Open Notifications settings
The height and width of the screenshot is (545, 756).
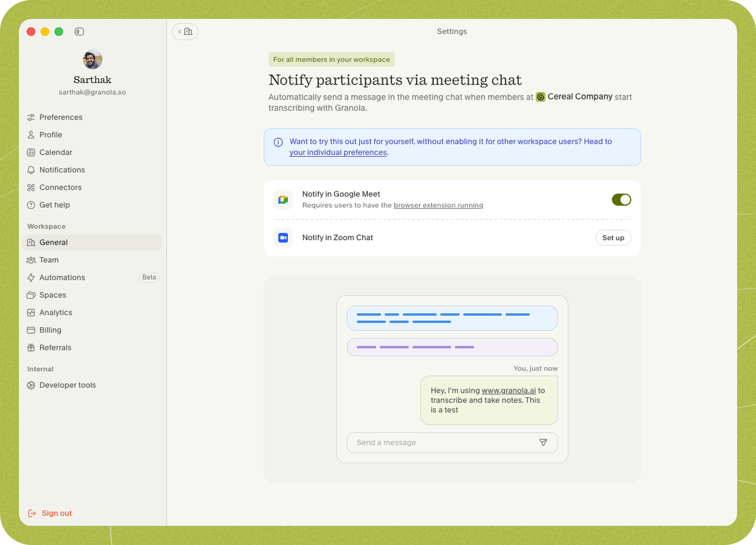click(x=92, y=170)
